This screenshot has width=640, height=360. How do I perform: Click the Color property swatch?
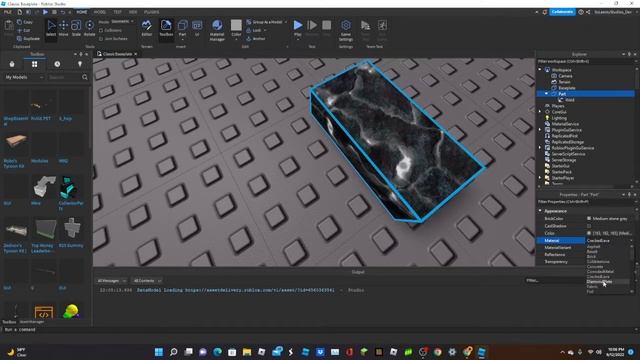click(x=589, y=233)
